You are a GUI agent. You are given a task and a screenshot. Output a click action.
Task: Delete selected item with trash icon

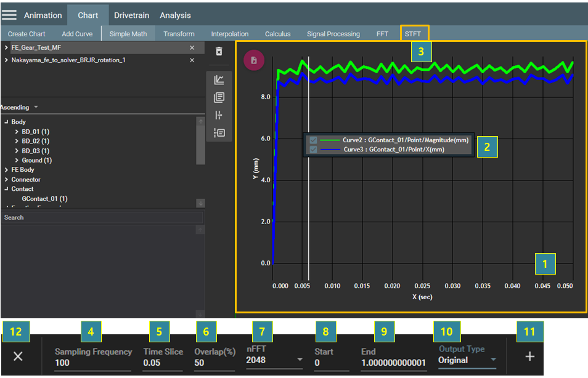(219, 51)
